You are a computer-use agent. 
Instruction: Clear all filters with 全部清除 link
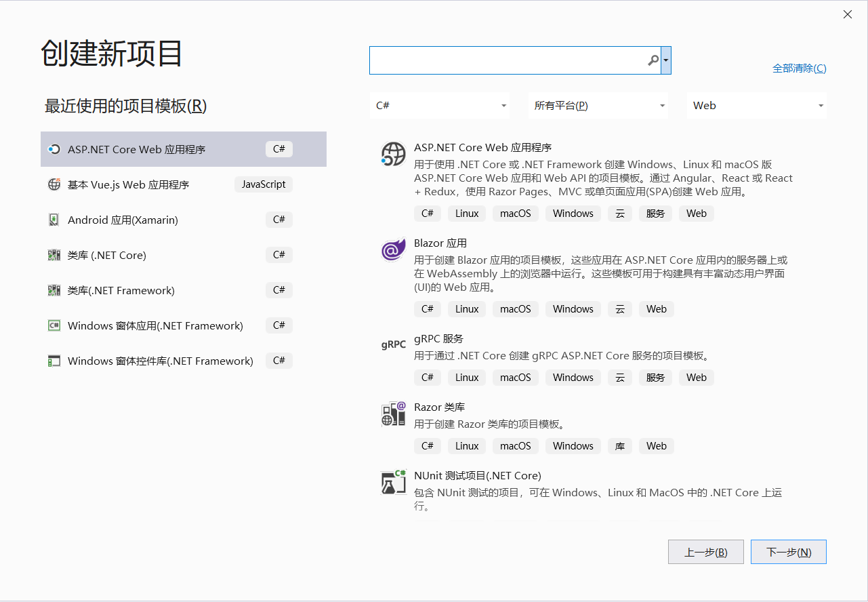[800, 68]
